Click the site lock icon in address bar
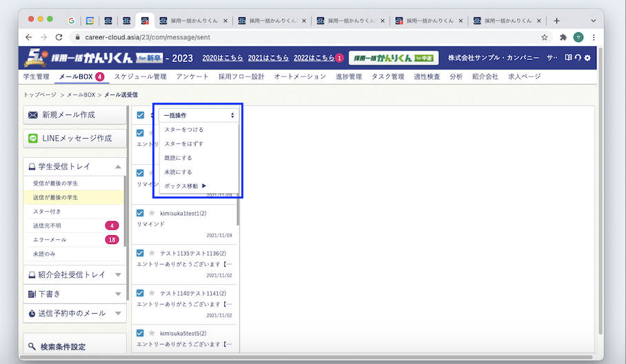The width and height of the screenshot is (626, 364). point(77,37)
